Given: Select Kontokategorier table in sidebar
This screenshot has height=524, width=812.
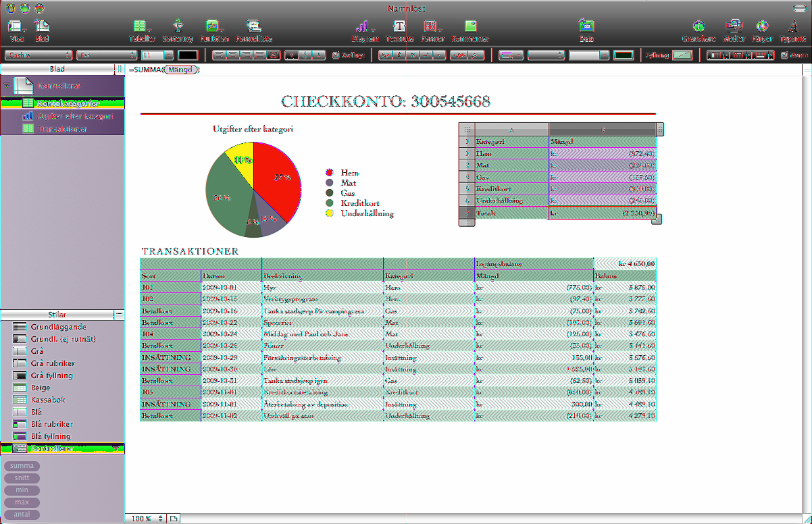Looking at the screenshot, I should [x=62, y=103].
